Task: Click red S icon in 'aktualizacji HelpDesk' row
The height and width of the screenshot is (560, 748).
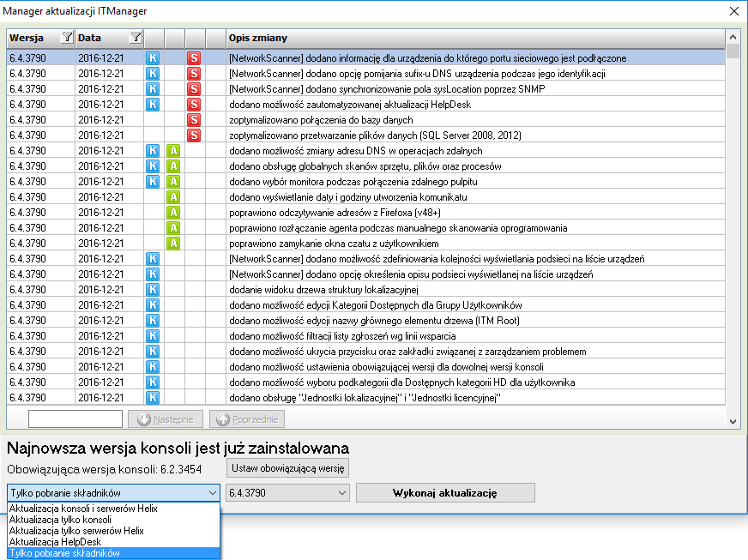Action: tap(194, 105)
